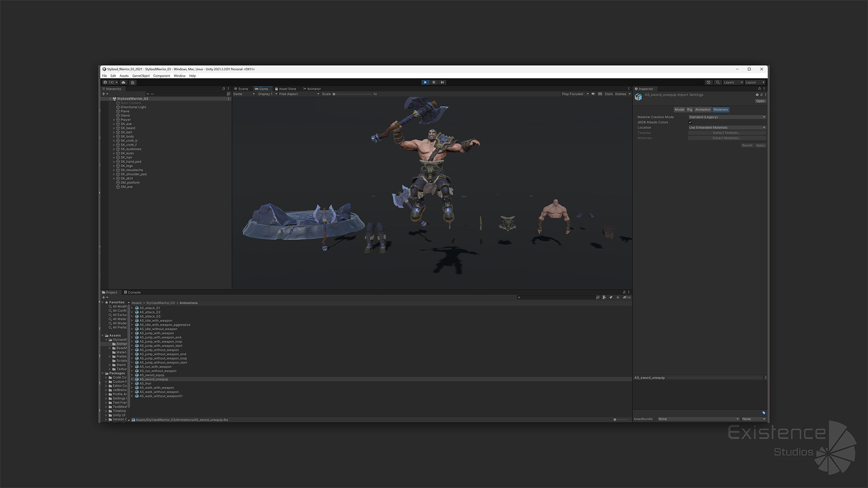Expand SK_shoulder_pad in Hierarchy
868x488 pixels.
click(x=114, y=174)
